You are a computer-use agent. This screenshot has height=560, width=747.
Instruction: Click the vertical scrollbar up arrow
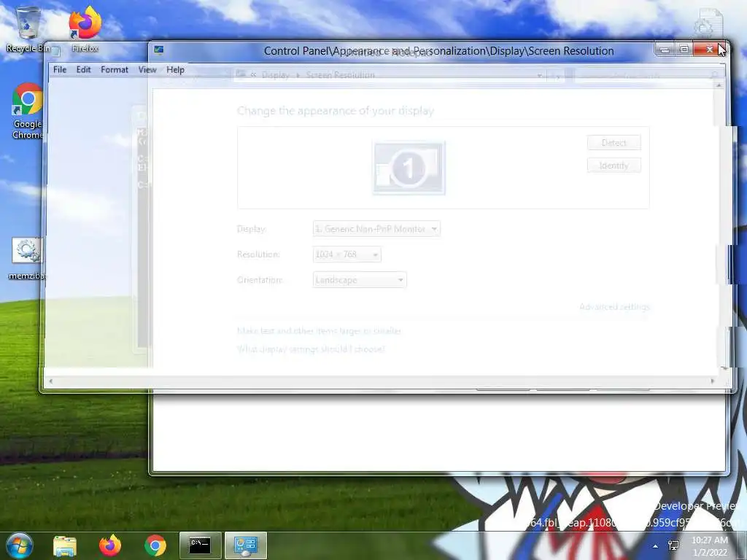tap(719, 85)
